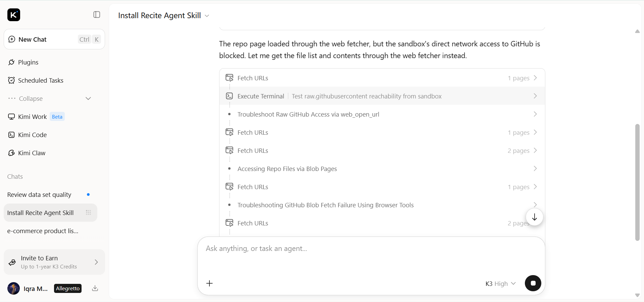This screenshot has height=302, width=644.
Task: Jump to bottom with the down arrow
Action: (x=534, y=217)
